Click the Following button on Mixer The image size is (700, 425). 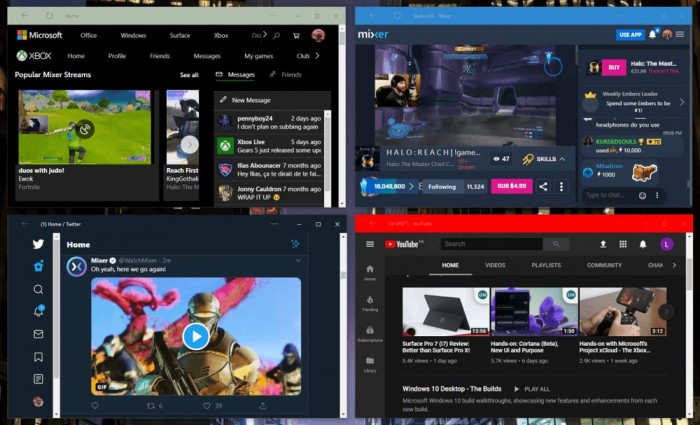pos(442,187)
